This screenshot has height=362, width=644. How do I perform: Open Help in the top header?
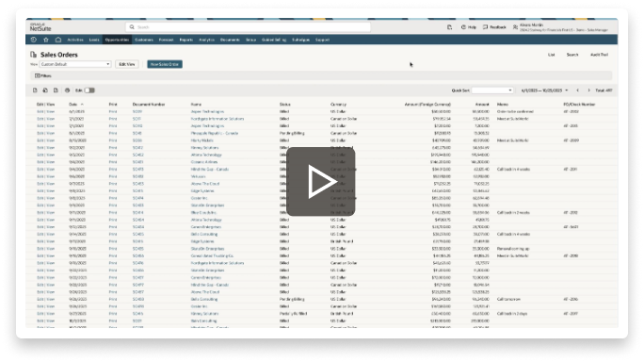pyautogui.click(x=469, y=27)
